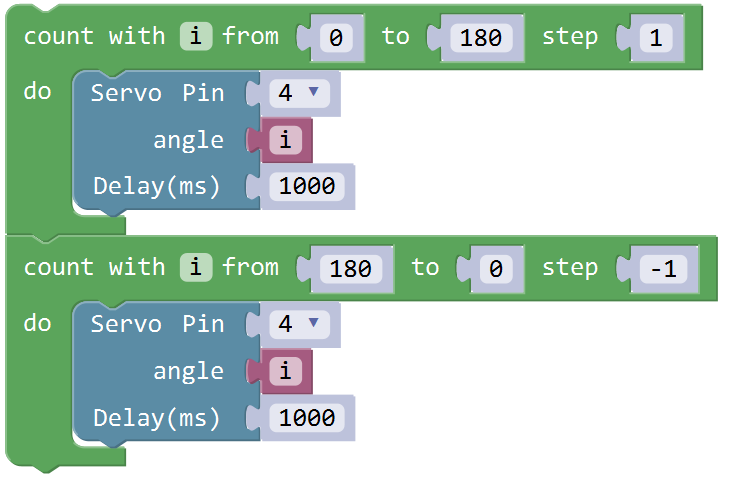Select the step value 1 field
Viewport: 735px width, 482px height.
pos(653,38)
